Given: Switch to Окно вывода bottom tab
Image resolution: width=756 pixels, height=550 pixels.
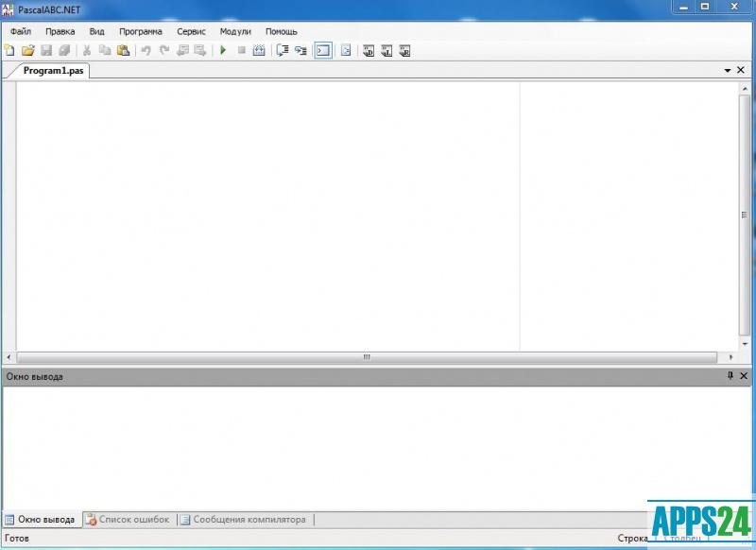Looking at the screenshot, I should coord(41,520).
